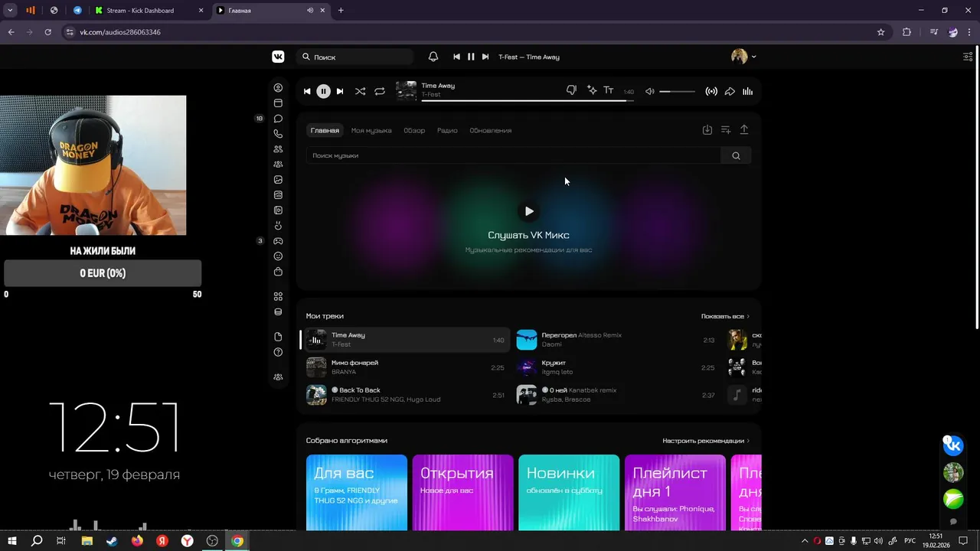Screen dimensions: 980x551
Task: Play 'Слушать VK Микс' button
Action: (x=529, y=211)
